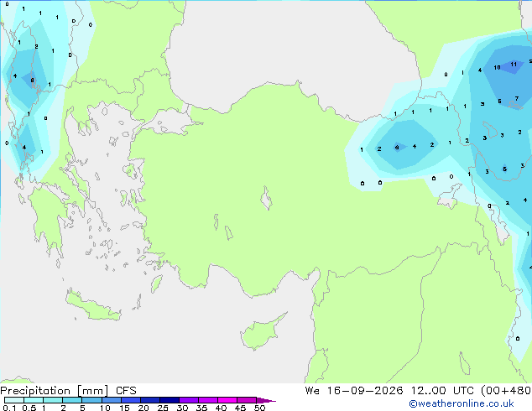This screenshot has width=532, height=411.
Task: Click the legend label '0.1'
Action: point(9,408)
